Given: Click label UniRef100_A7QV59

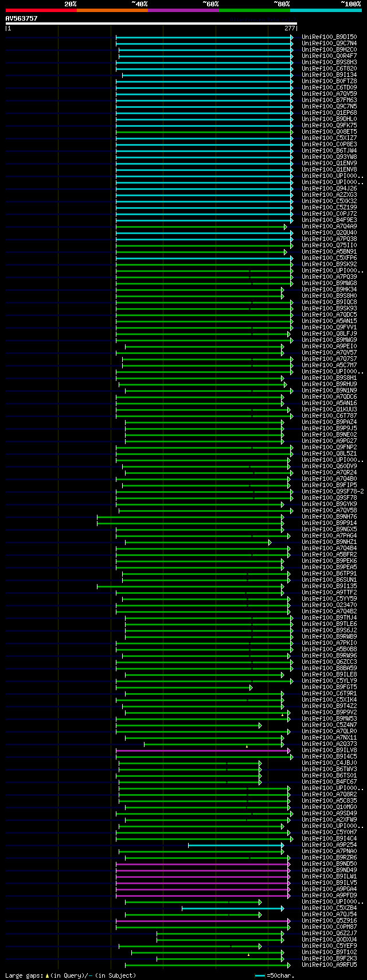Looking at the screenshot, I should point(329,94).
